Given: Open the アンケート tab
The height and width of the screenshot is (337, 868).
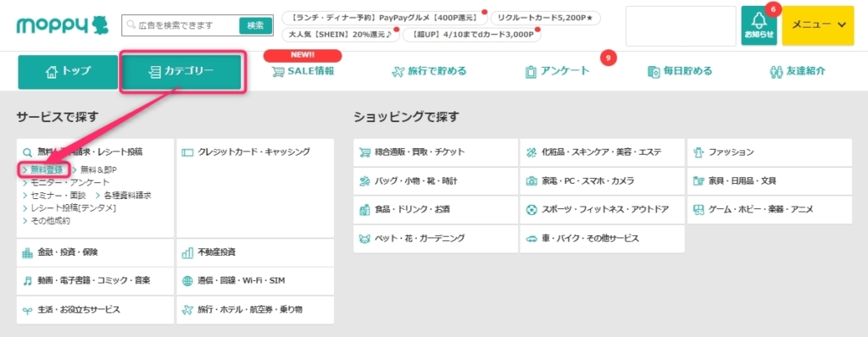Looking at the screenshot, I should pyautogui.click(x=558, y=71).
